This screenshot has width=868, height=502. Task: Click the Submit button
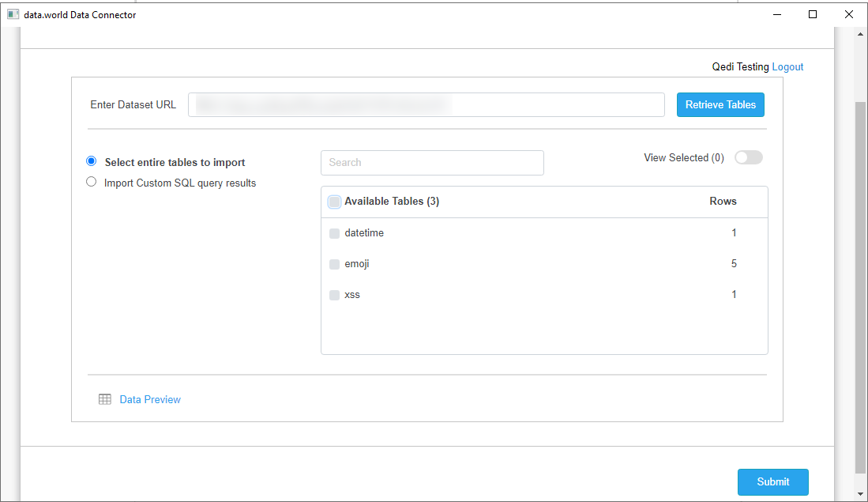pyautogui.click(x=772, y=481)
